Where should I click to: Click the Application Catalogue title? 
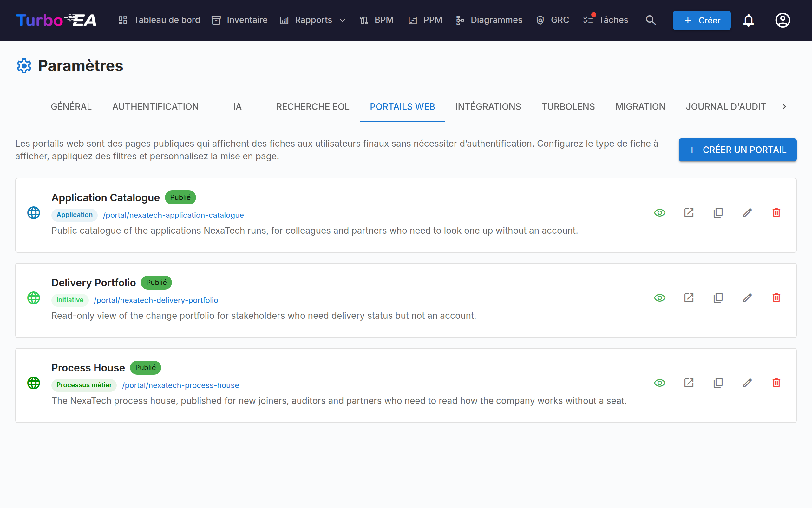tap(105, 197)
